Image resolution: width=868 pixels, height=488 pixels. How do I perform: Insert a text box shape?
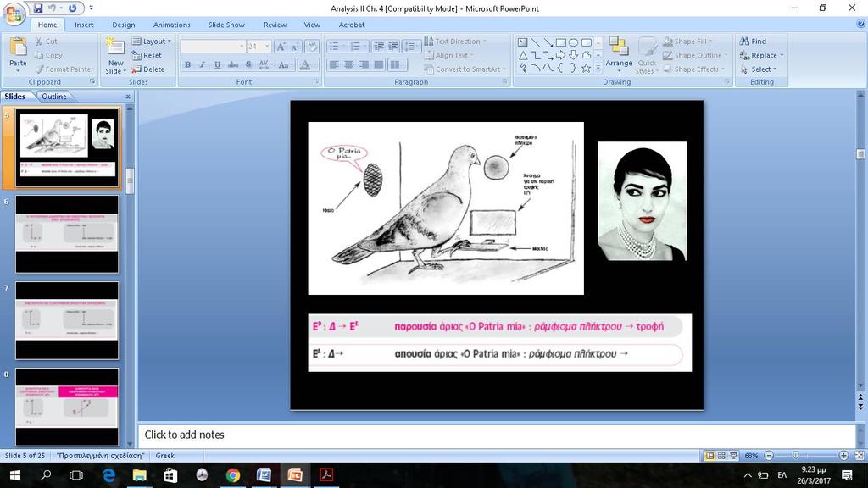pyautogui.click(x=522, y=42)
